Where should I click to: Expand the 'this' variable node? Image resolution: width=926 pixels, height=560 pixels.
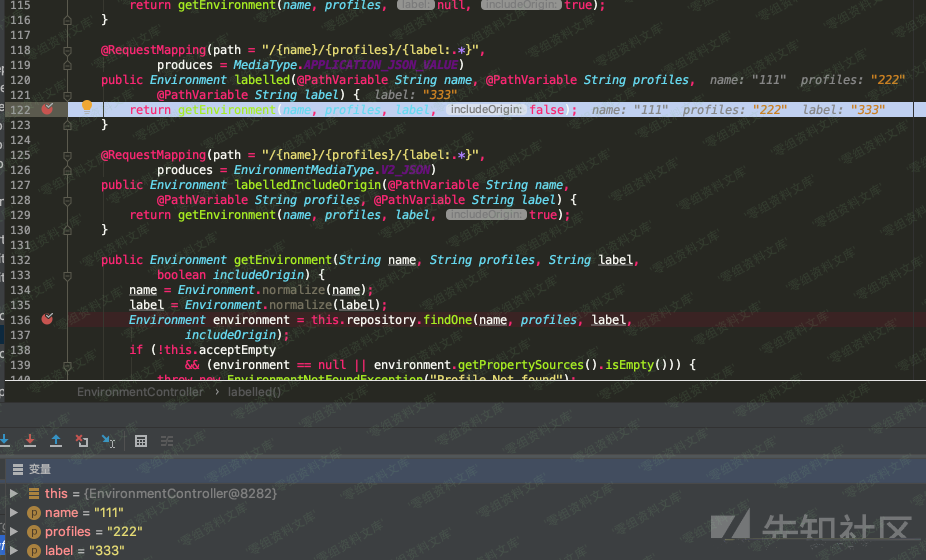click(x=14, y=493)
